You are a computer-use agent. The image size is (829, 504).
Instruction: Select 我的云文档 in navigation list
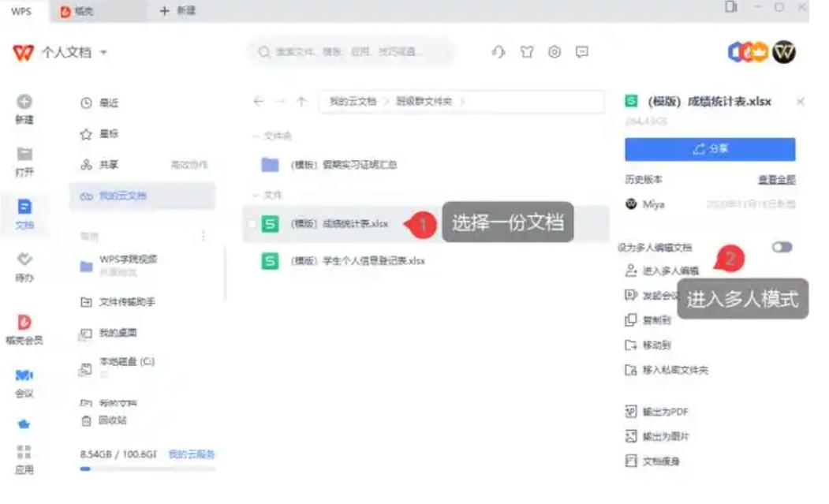pos(142,196)
